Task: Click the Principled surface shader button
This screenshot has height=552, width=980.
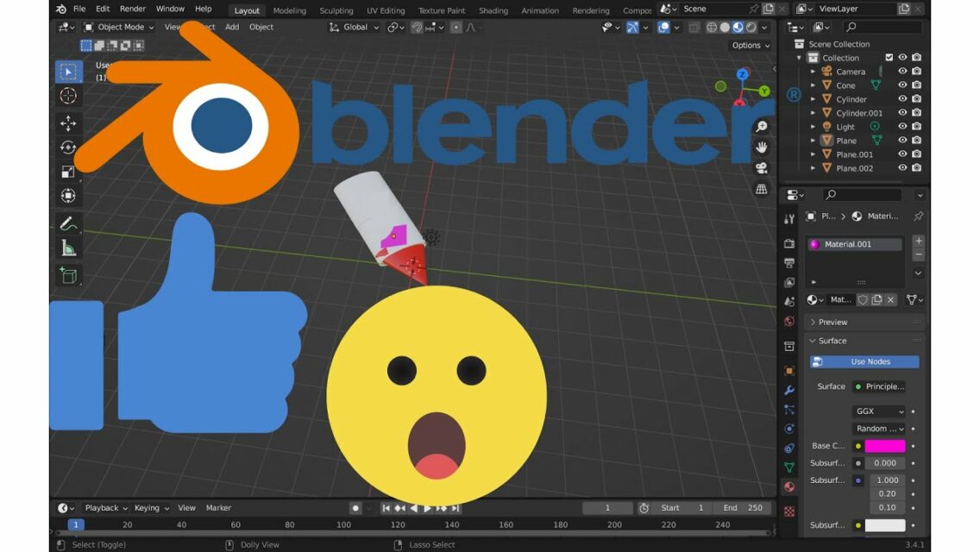Action: (879, 386)
